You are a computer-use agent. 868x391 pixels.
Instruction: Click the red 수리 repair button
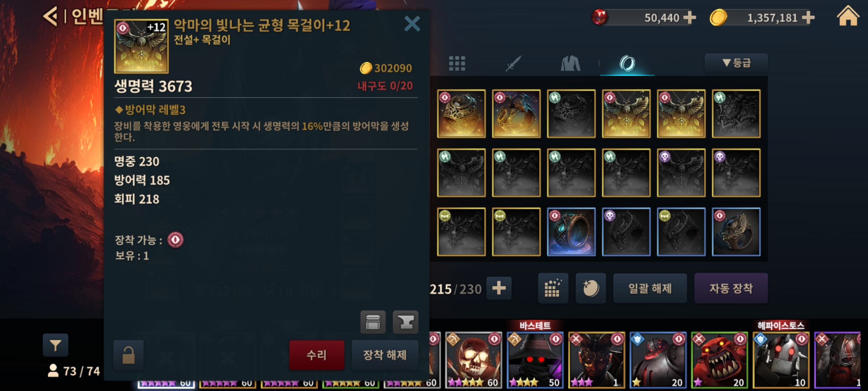pyautogui.click(x=316, y=355)
